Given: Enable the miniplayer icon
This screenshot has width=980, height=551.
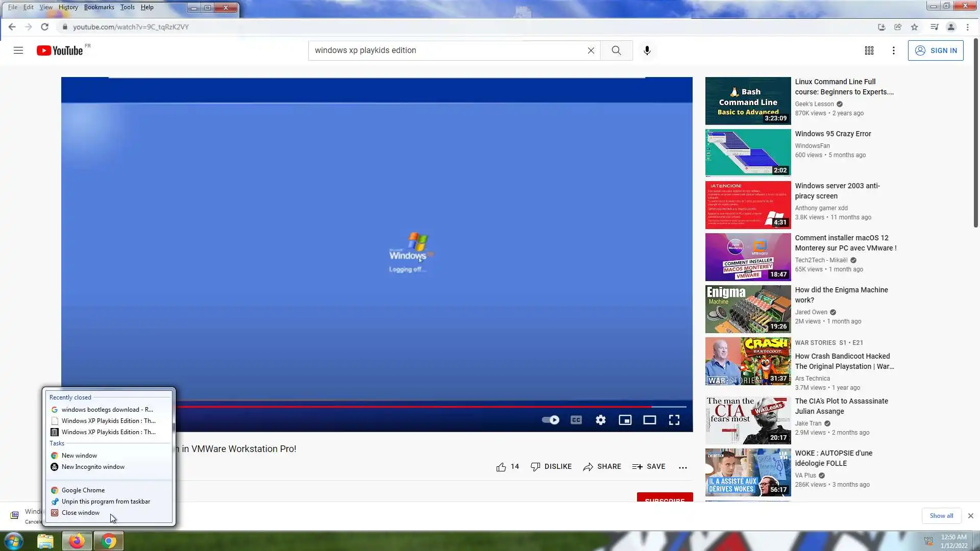Looking at the screenshot, I should click(625, 420).
